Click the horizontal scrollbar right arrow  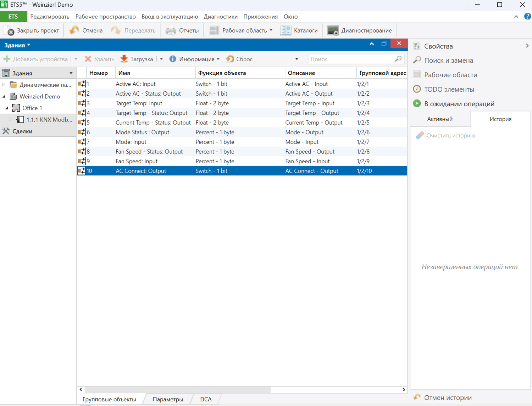click(404, 389)
